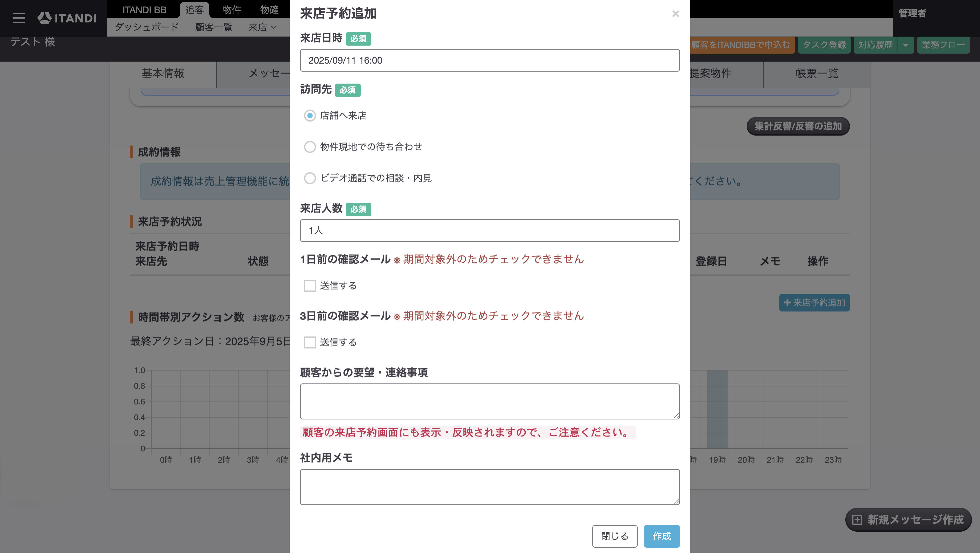Open the 基本情報 tab
980x553 pixels.
(x=163, y=73)
